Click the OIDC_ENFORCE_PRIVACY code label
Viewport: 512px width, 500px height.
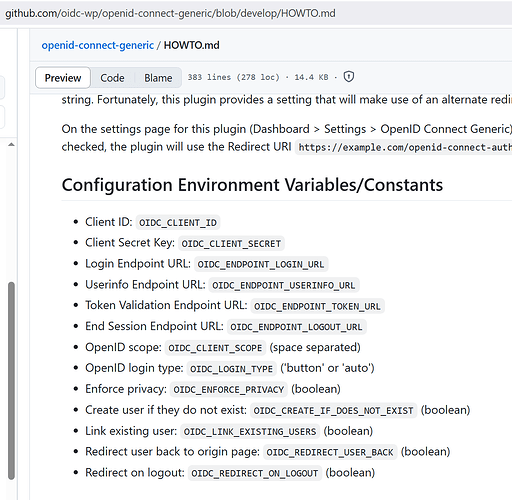tap(228, 390)
